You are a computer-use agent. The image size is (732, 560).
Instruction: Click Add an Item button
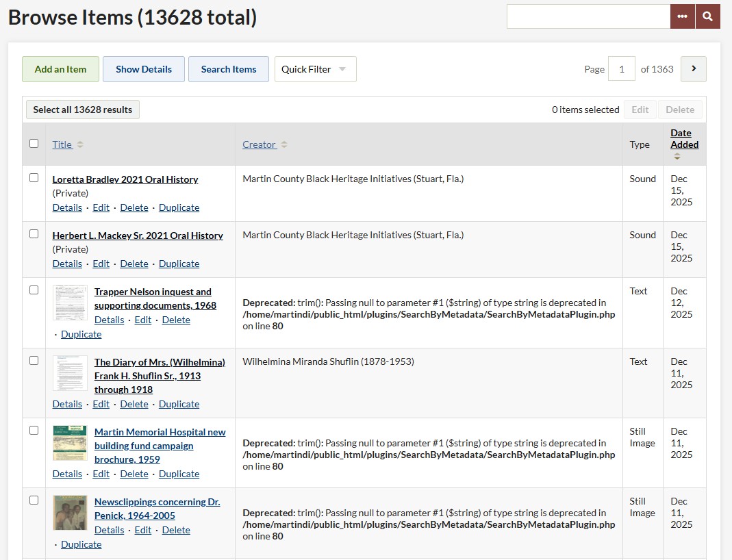pos(60,69)
